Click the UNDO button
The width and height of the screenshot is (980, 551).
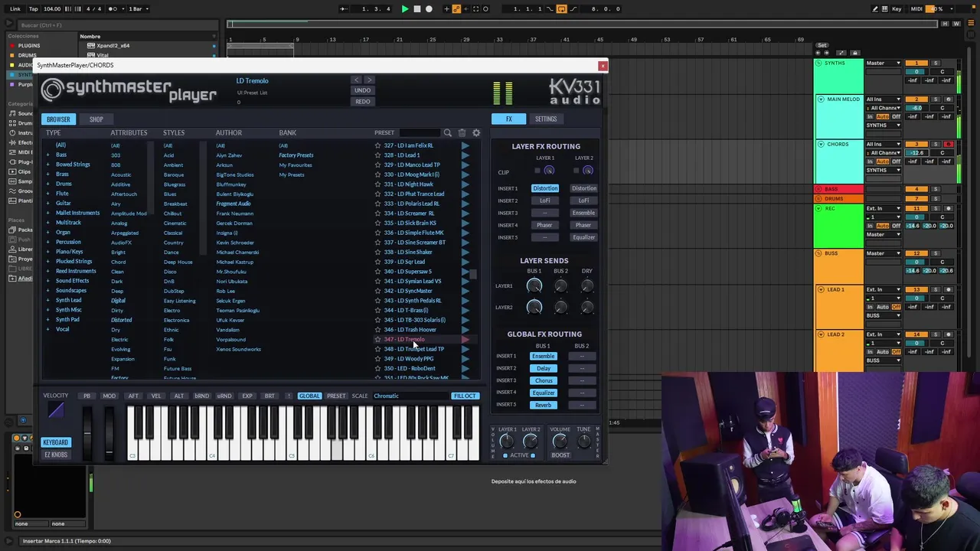[x=363, y=90]
